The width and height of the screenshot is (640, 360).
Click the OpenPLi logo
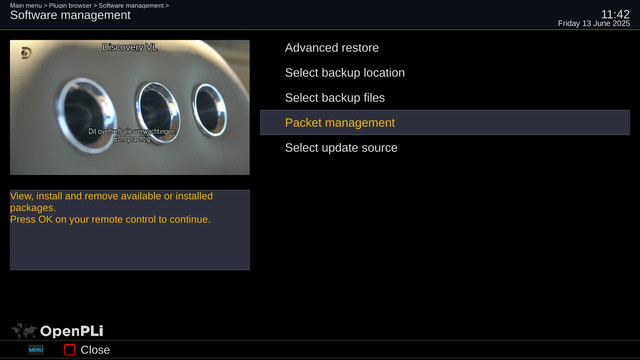pos(57,331)
